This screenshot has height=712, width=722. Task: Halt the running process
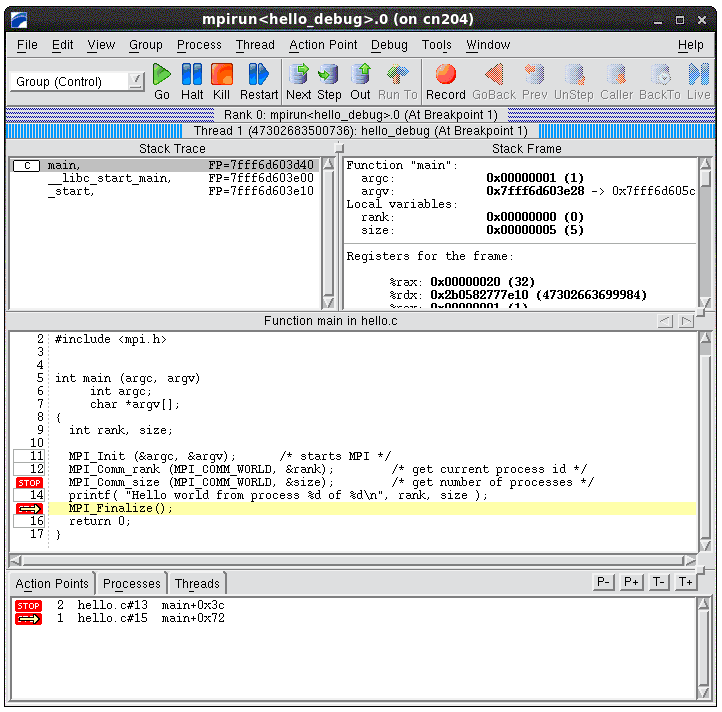tap(192, 81)
